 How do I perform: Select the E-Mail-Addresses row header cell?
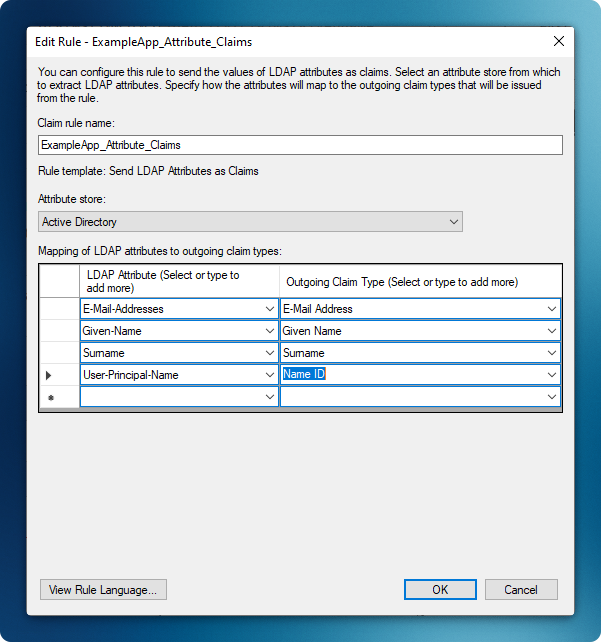point(59,309)
